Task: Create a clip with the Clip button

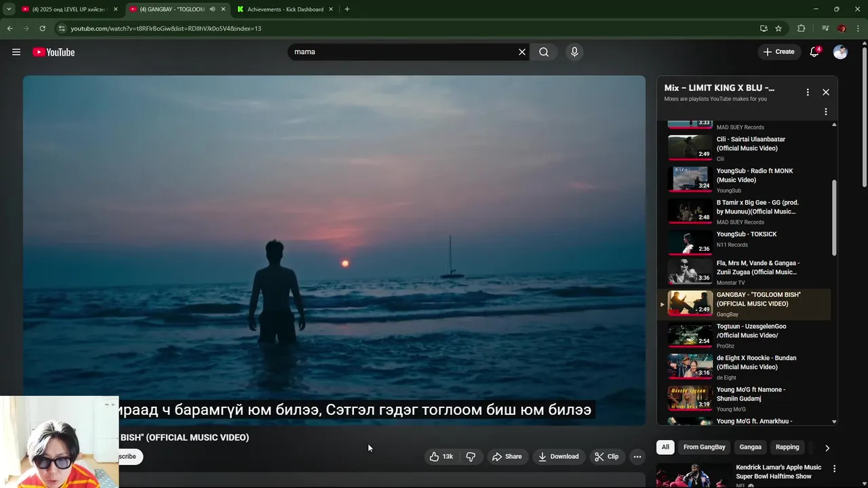Action: pos(606,457)
